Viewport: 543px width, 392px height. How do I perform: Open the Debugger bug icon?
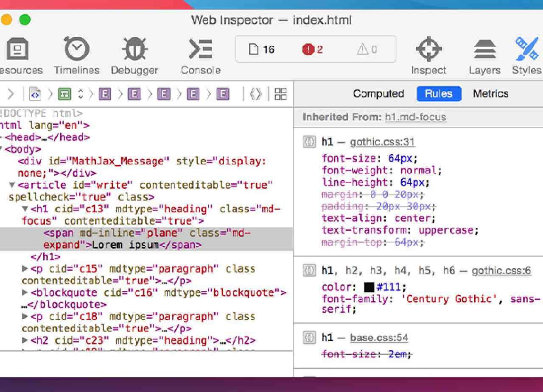(x=134, y=49)
